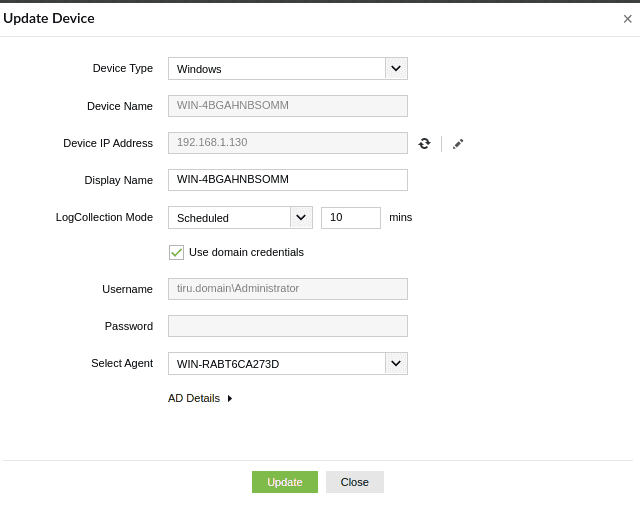
Task: Click the Close button
Action: pos(354,482)
